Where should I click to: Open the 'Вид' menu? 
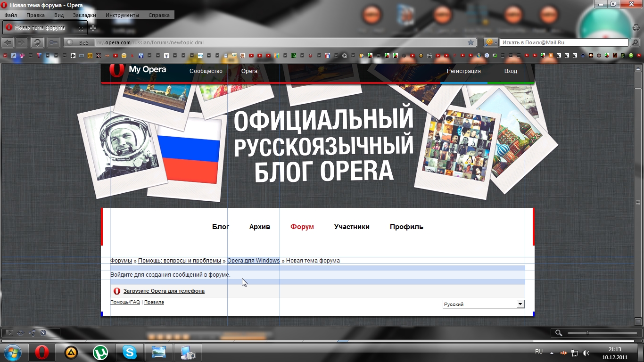(x=59, y=15)
